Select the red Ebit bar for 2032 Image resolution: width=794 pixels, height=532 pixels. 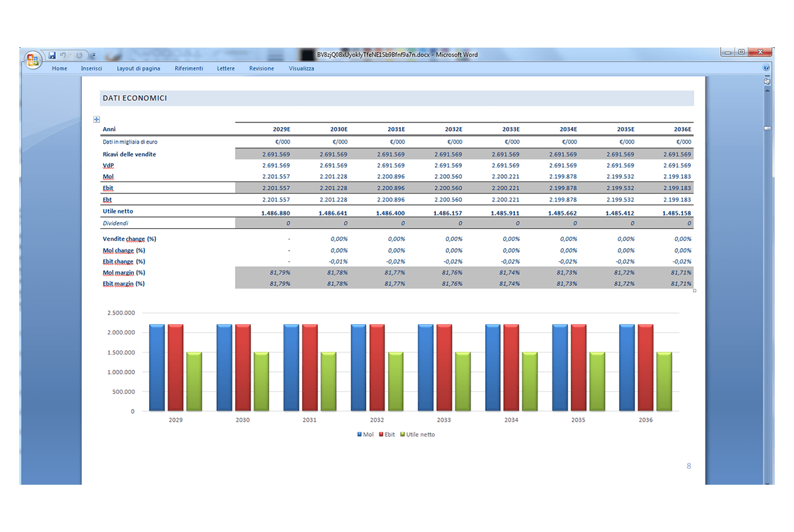pyautogui.click(x=377, y=368)
